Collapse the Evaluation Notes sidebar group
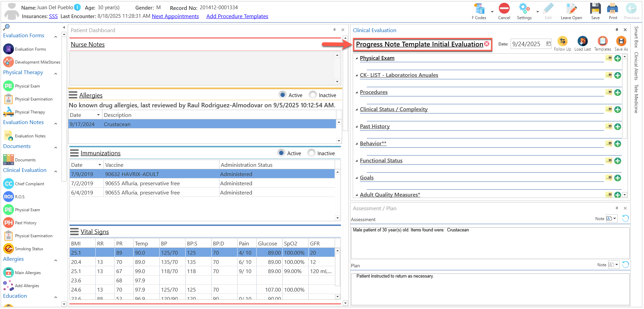The width and height of the screenshot is (644, 309). point(56,123)
